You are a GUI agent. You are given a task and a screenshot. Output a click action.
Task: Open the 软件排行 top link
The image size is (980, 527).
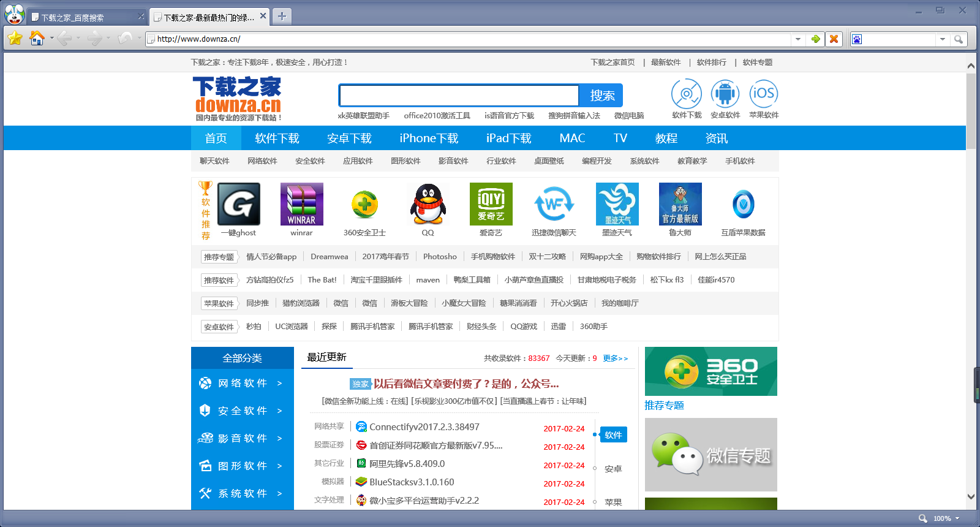711,63
